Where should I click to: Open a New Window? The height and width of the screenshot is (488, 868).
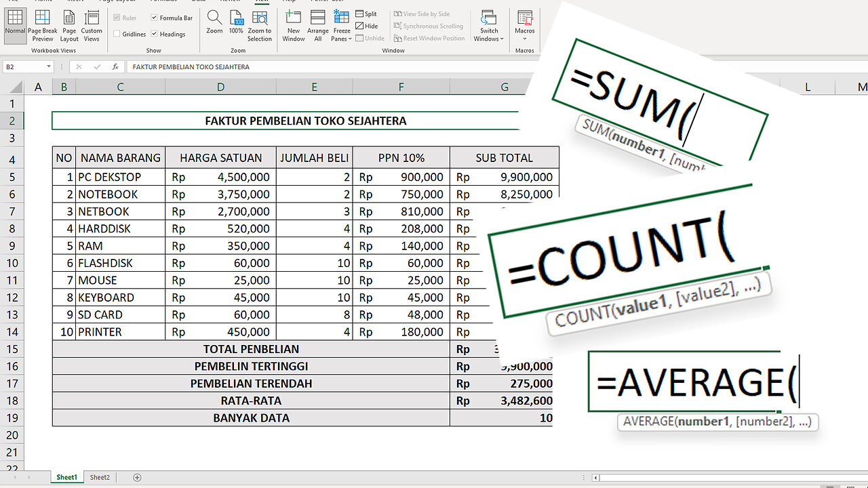[x=294, y=26]
